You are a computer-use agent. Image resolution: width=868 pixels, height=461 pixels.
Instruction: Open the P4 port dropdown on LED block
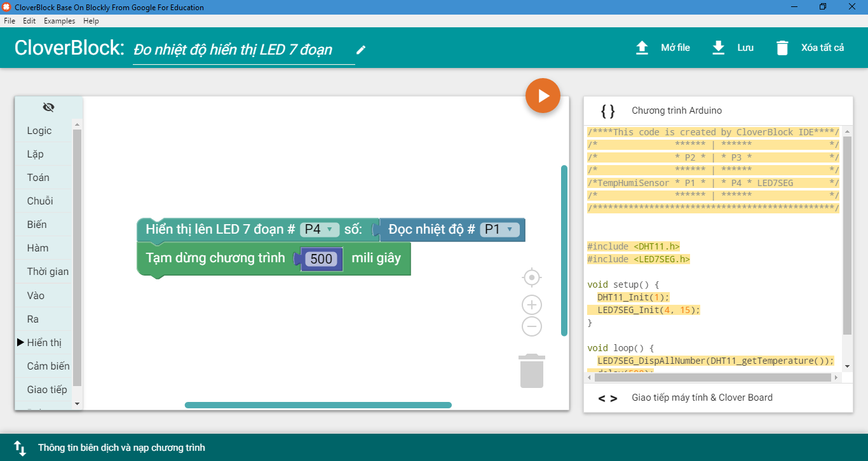320,229
